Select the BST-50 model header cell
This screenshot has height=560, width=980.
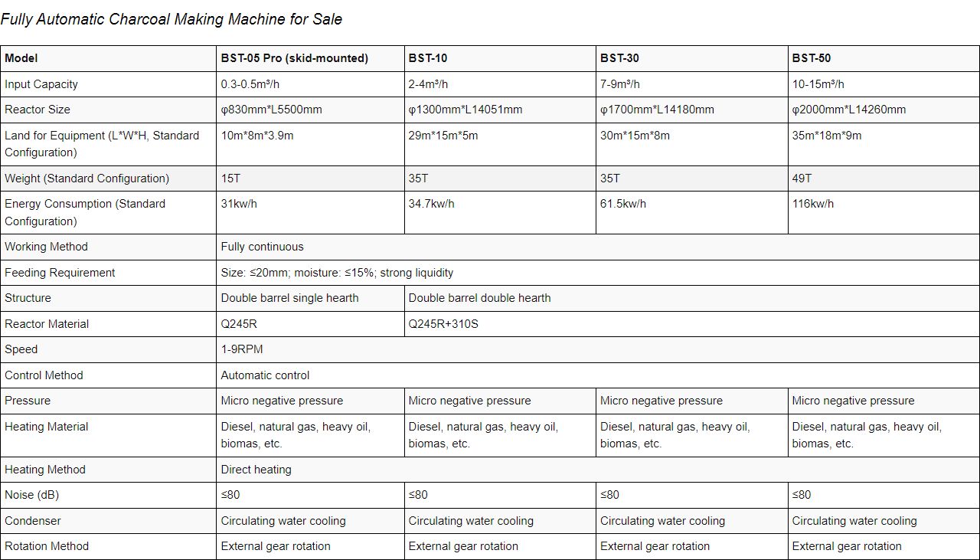point(884,58)
